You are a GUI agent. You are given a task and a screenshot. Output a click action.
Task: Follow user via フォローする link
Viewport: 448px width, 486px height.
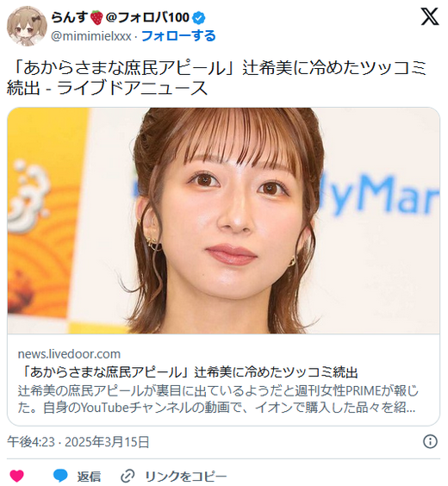click(x=178, y=36)
